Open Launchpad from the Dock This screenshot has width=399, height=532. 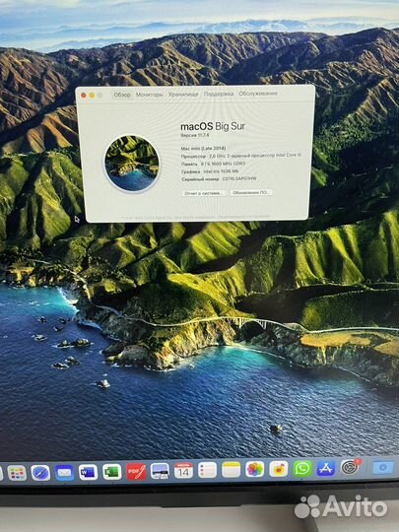17,473
